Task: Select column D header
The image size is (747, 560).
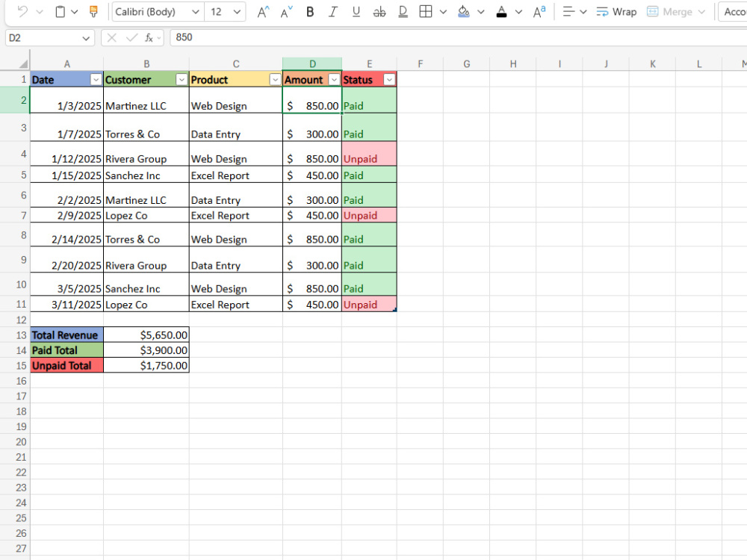Action: [312, 63]
